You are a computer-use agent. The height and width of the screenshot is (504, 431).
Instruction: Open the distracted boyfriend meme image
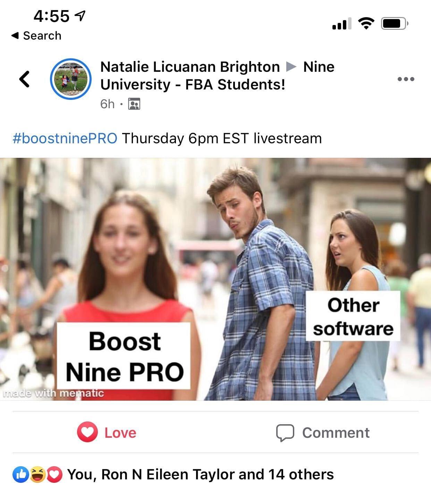coord(215,279)
